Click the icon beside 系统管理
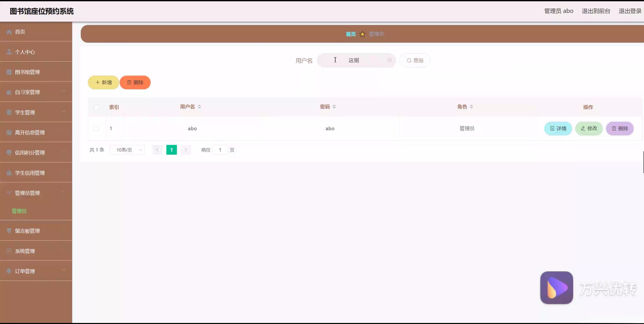The width and height of the screenshot is (644, 324). 9,251
